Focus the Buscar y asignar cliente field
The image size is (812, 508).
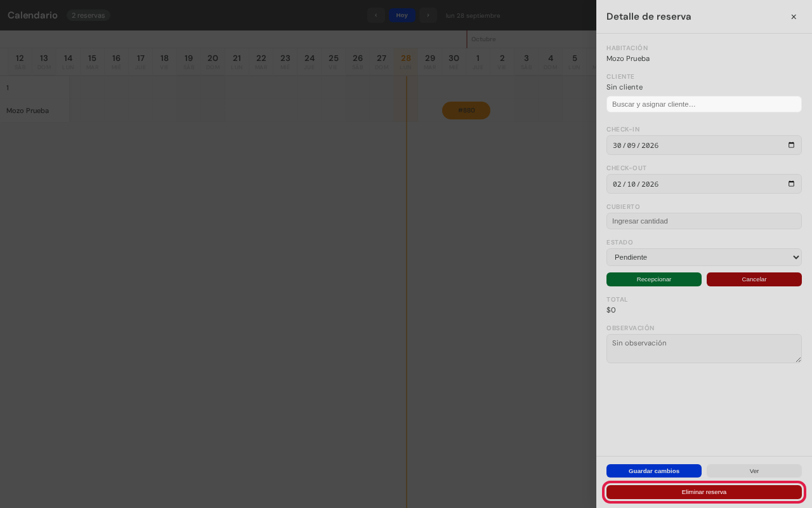coord(704,104)
